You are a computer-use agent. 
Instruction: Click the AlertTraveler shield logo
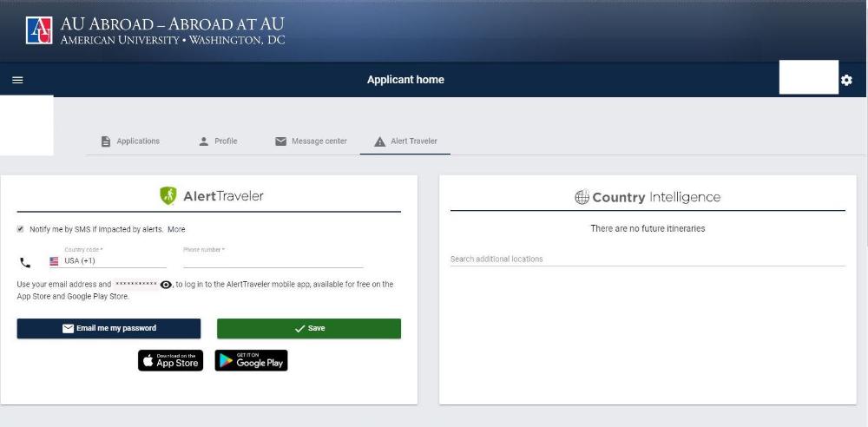point(168,195)
